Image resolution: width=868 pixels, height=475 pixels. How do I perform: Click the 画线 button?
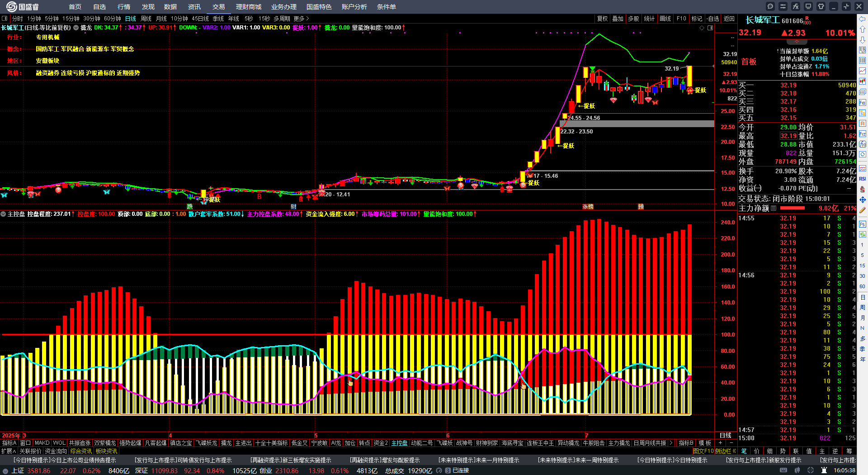(665, 19)
